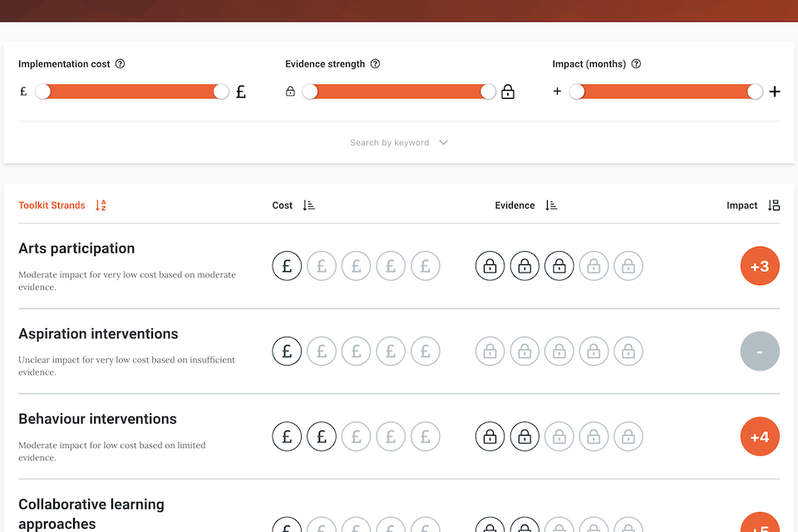Click the large pound icon beside cost slider
Viewport: 798px width, 532px height.
point(241,92)
